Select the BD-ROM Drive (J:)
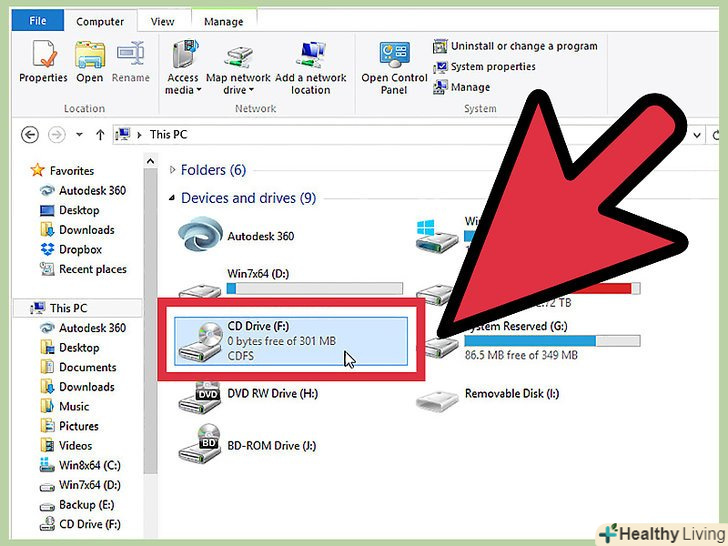 [247, 445]
